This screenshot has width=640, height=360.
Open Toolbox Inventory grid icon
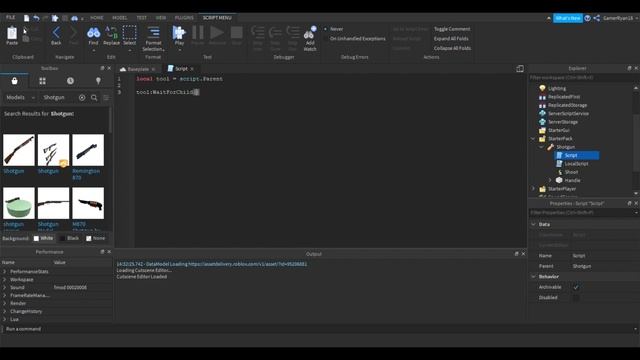[42, 81]
